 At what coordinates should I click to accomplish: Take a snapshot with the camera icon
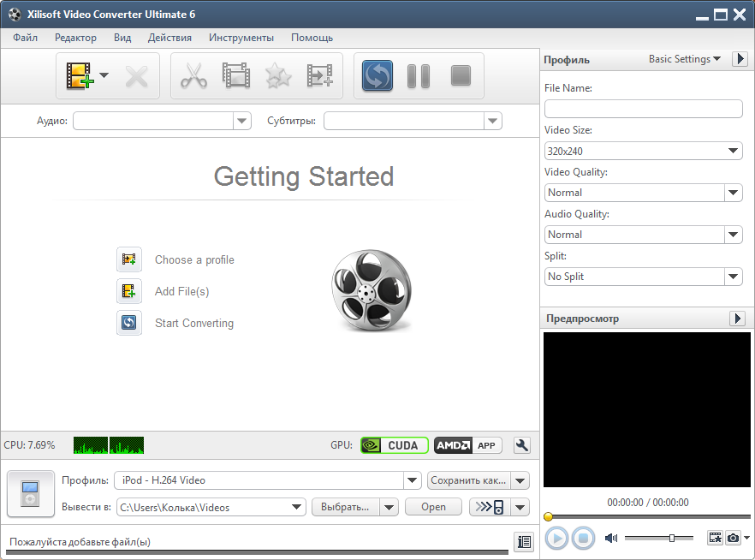point(733,538)
